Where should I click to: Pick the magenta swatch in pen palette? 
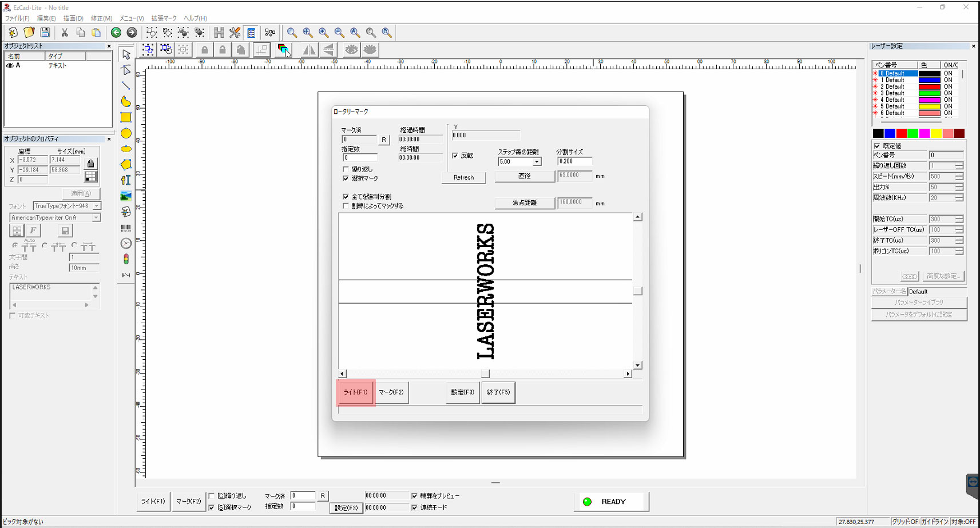tap(925, 133)
